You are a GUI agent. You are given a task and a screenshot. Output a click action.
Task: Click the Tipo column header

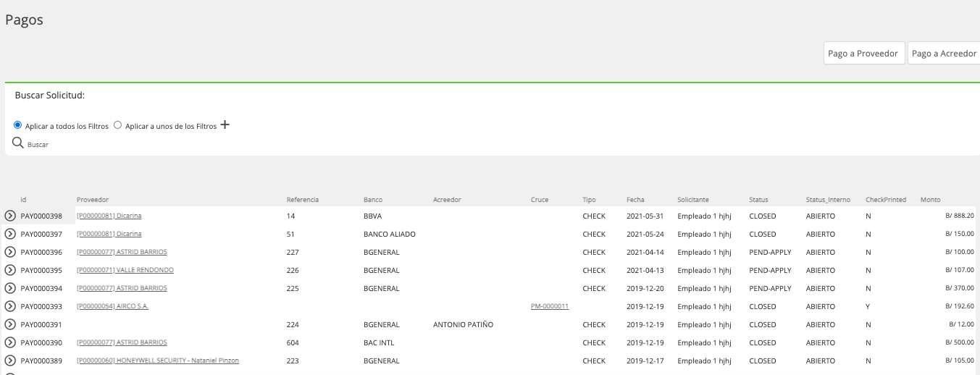tap(590, 200)
